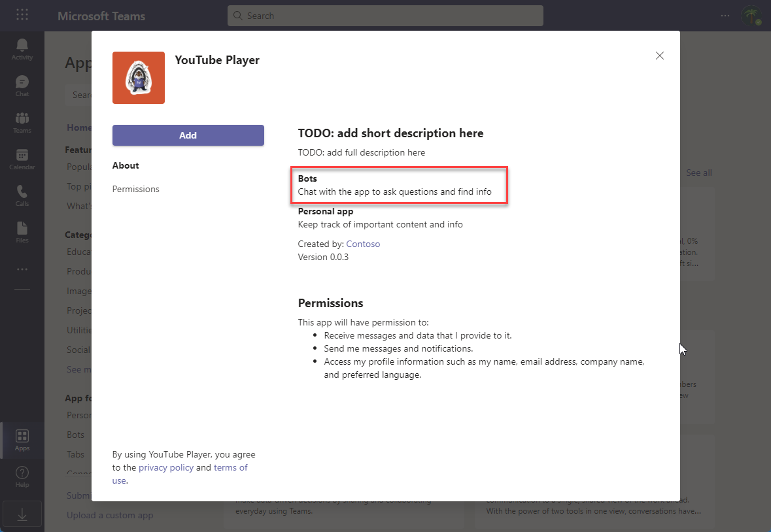Viewport: 771px width, 532px height.
Task: Open settings and more ellipsis in header
Action: click(x=725, y=16)
